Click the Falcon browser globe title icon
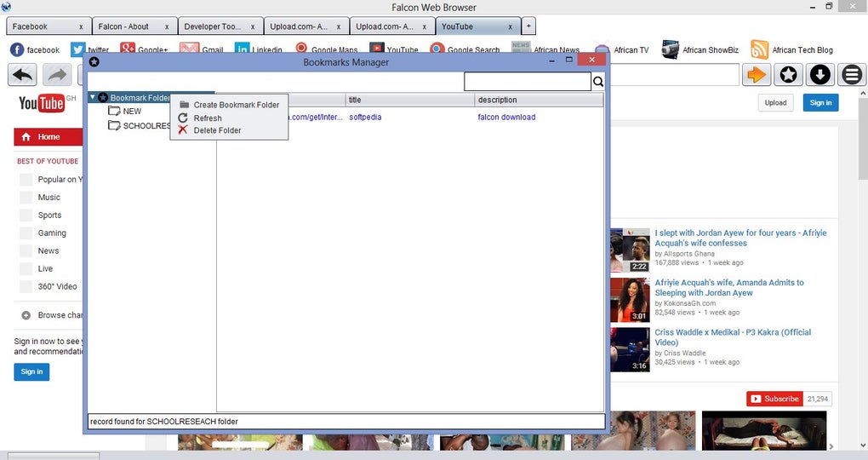The width and height of the screenshot is (868, 460). pyautogui.click(x=6, y=6)
